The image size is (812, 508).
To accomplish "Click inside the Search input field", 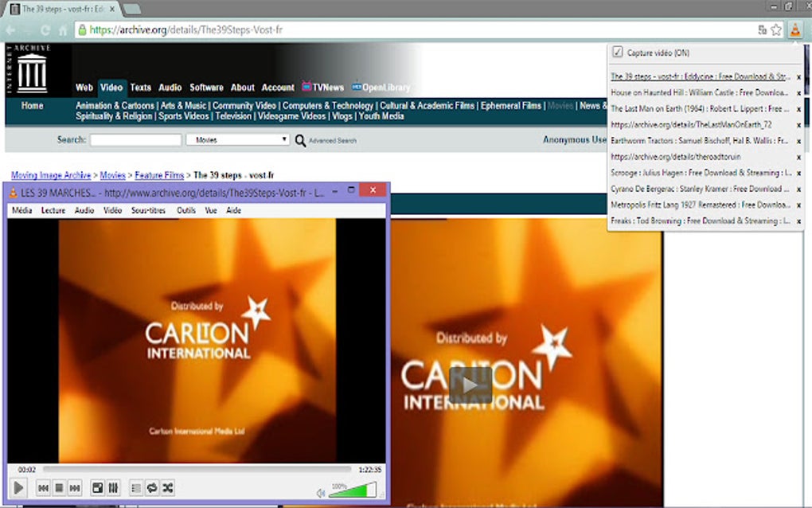I will click(135, 139).
